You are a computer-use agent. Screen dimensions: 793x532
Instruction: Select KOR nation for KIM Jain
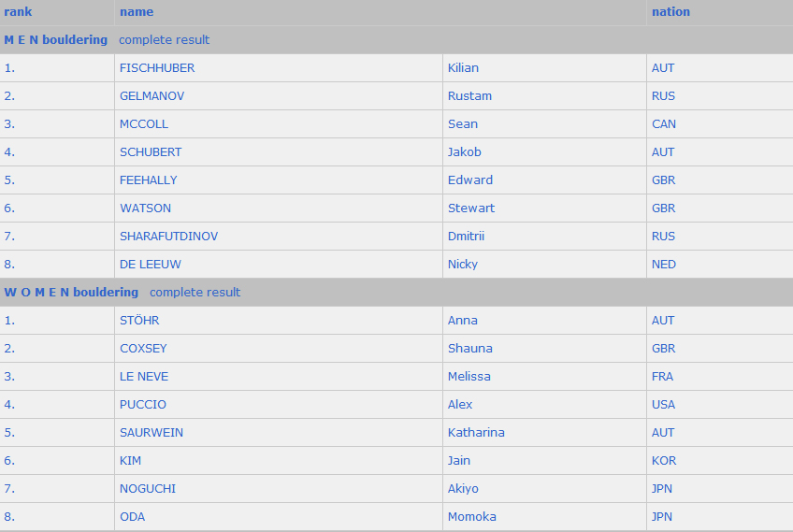pyautogui.click(x=664, y=461)
